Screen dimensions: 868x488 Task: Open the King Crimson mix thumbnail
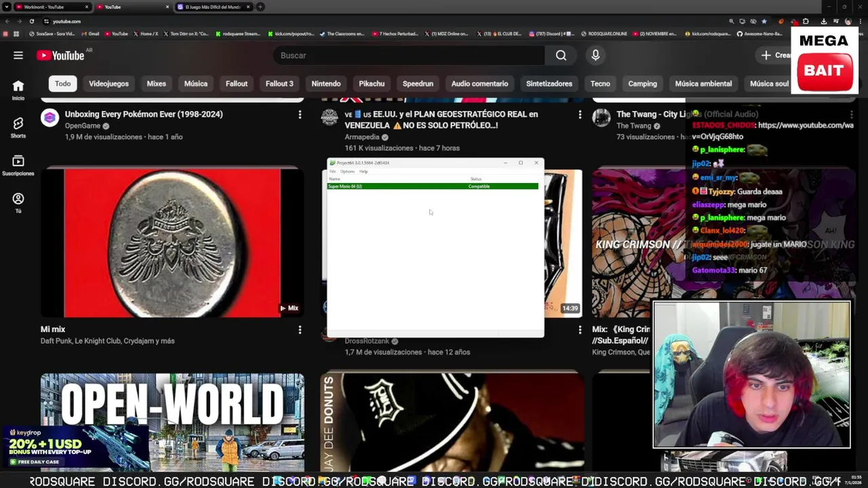coord(639,243)
